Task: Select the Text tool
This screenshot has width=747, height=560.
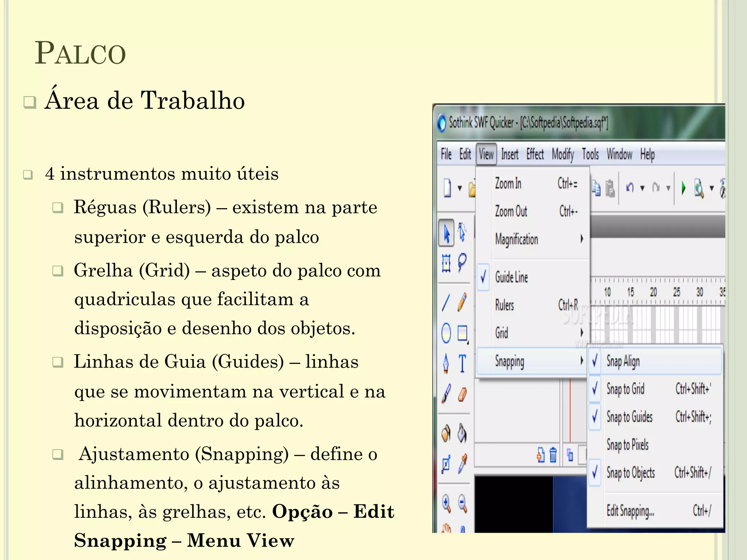Action: 462,363
